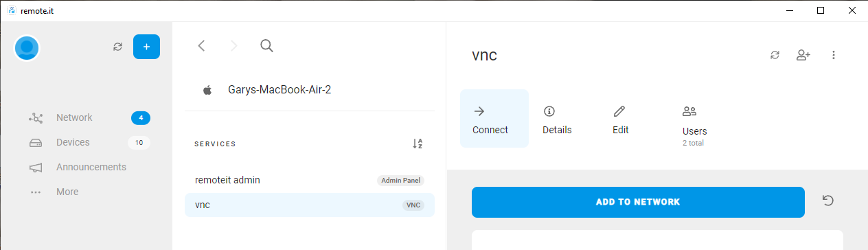The width and height of the screenshot is (868, 250).
Task: Switch to the Details tab
Action: tap(557, 119)
